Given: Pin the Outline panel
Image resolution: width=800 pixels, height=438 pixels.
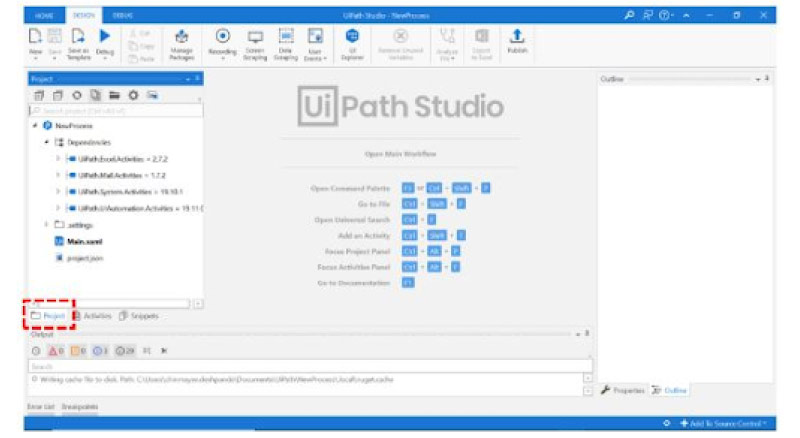Looking at the screenshot, I should coord(767,79).
